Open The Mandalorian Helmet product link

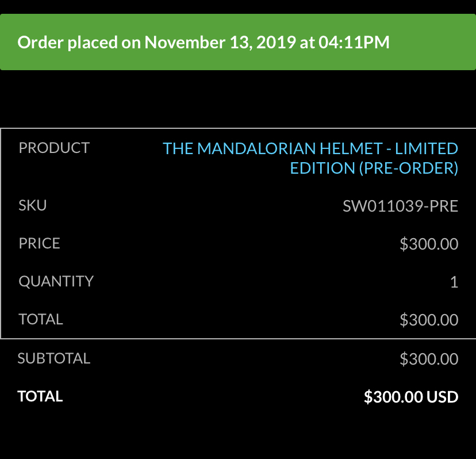click(310, 158)
